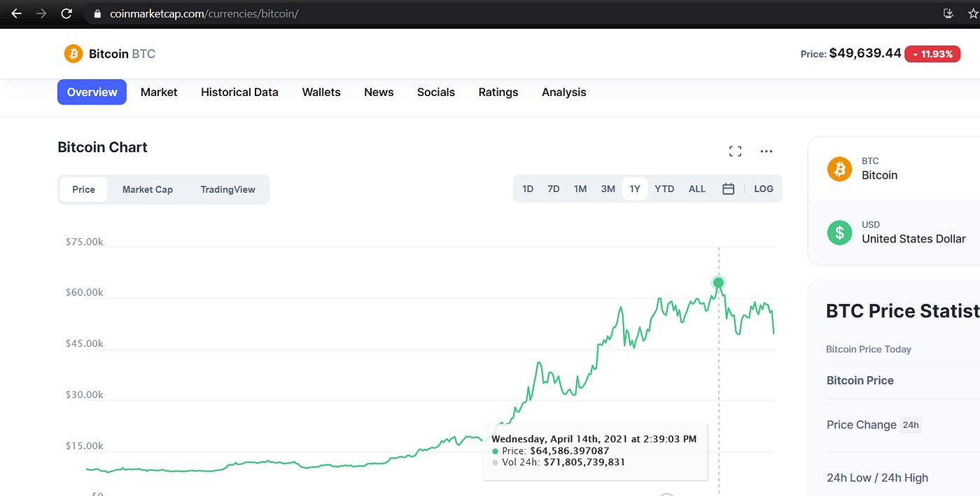The width and height of the screenshot is (980, 496).
Task: Click the install/download icon in the address bar
Action: (948, 13)
